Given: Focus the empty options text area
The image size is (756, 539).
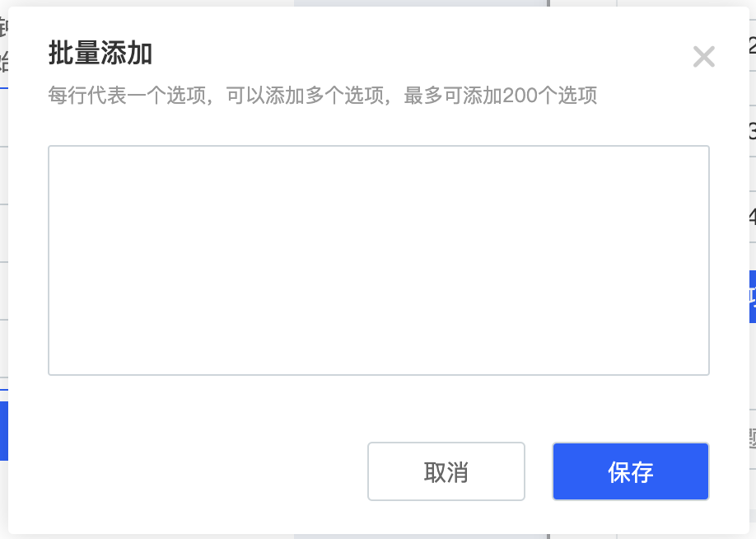Looking at the screenshot, I should [379, 260].
